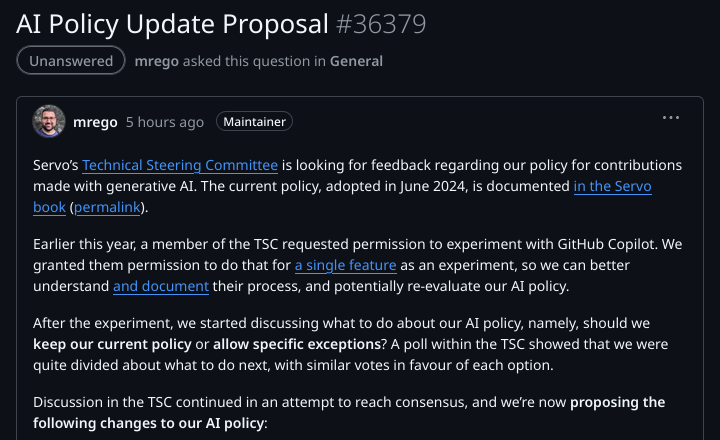Click the Maintainer badge

[253, 122]
